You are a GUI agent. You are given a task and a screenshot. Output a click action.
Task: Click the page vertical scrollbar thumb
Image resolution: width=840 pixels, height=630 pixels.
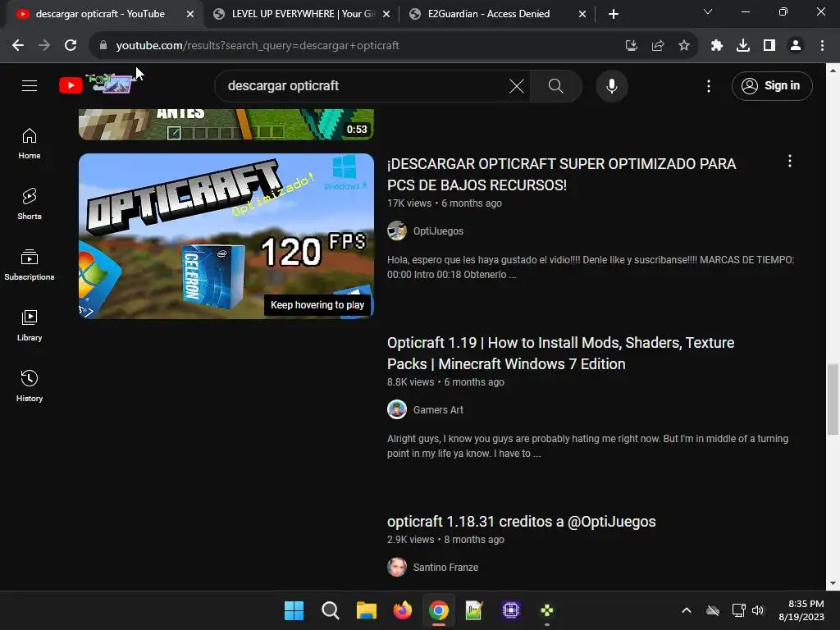(833, 399)
